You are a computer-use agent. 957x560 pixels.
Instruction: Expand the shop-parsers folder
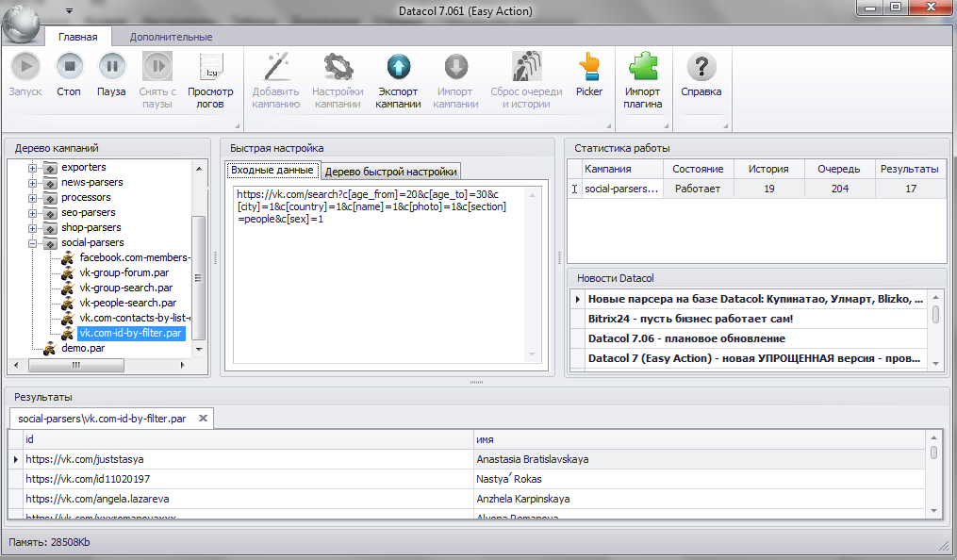tap(32, 227)
